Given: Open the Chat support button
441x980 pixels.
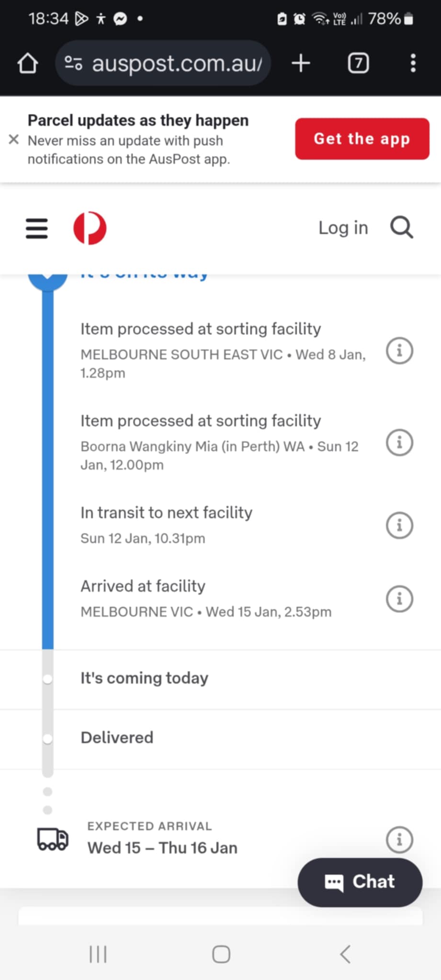Looking at the screenshot, I should [x=360, y=882].
